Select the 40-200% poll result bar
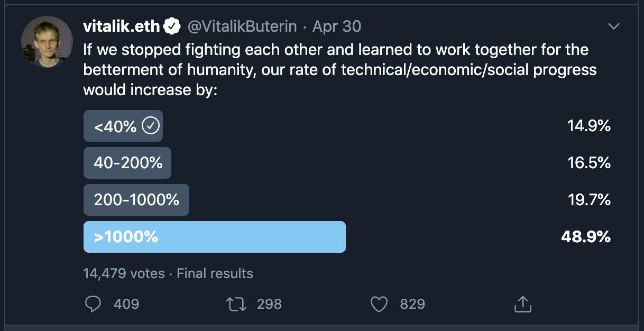Viewport: 644px width, 331px height. click(x=127, y=163)
